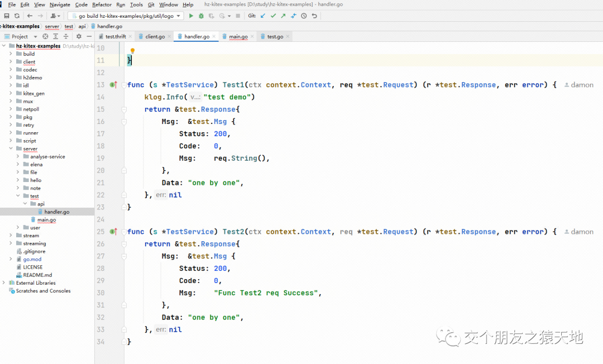Screen dimensions: 603x364
Task: Navigate back with the left arrow
Action: pos(30,16)
